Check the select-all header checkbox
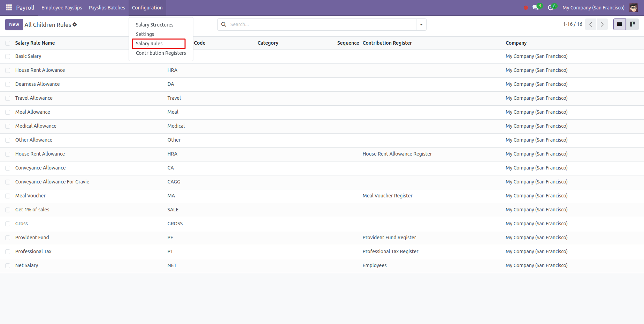Image resolution: width=644 pixels, height=324 pixels. pyautogui.click(x=8, y=43)
